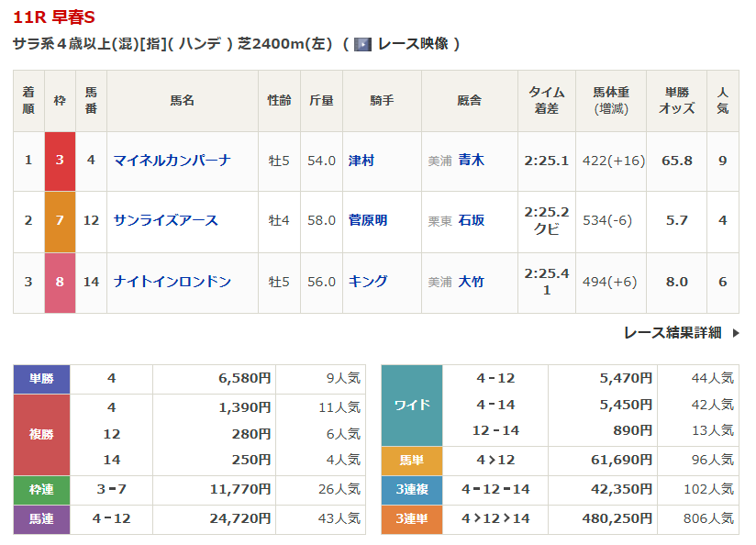
Task: Expand レース結果詳細 arrow
Action: (735, 333)
